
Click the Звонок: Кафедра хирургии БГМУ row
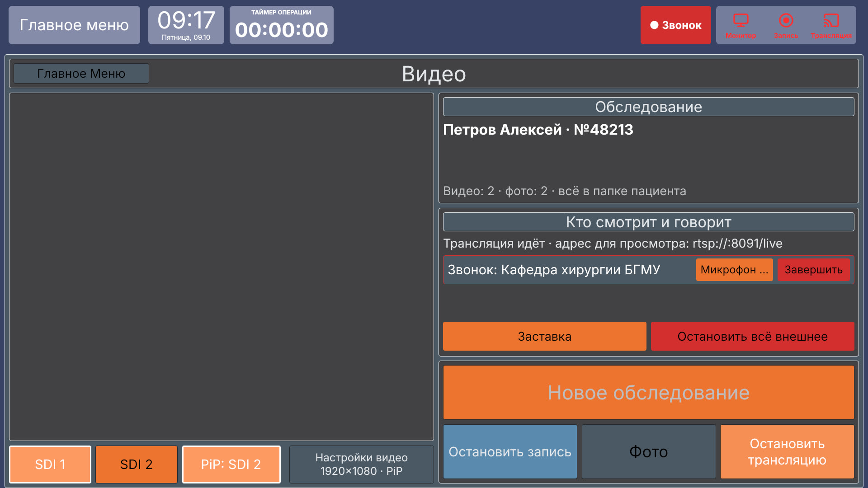click(x=648, y=270)
